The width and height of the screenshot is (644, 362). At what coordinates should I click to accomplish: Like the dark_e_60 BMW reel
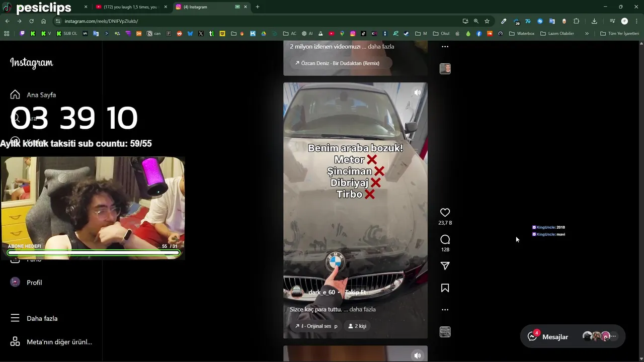445,213
